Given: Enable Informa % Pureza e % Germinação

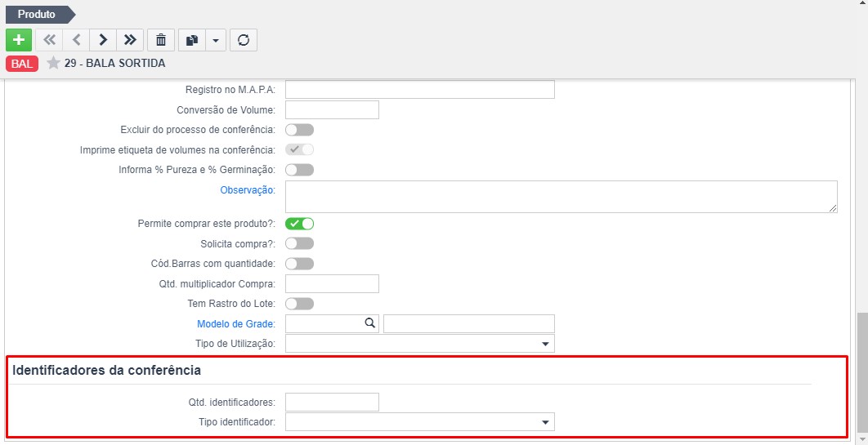Looking at the screenshot, I should pos(299,169).
